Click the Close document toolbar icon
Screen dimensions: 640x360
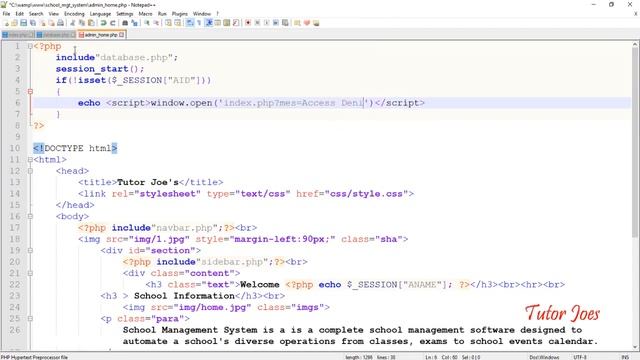coord(43,23)
